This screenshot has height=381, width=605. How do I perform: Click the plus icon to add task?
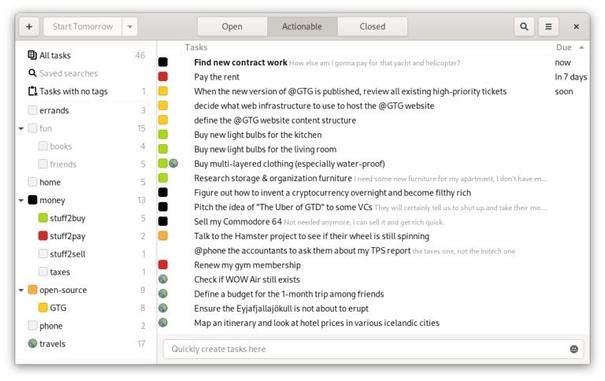pos(29,27)
